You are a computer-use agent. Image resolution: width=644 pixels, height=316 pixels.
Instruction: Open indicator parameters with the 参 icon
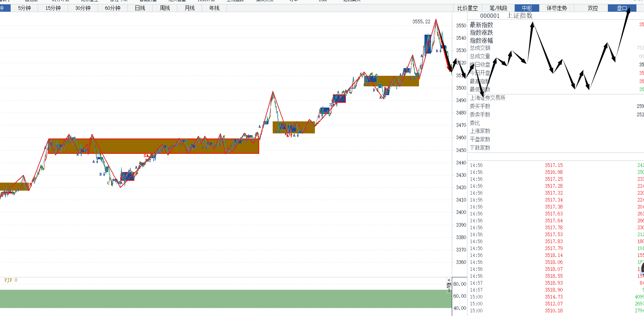[x=449, y=285]
